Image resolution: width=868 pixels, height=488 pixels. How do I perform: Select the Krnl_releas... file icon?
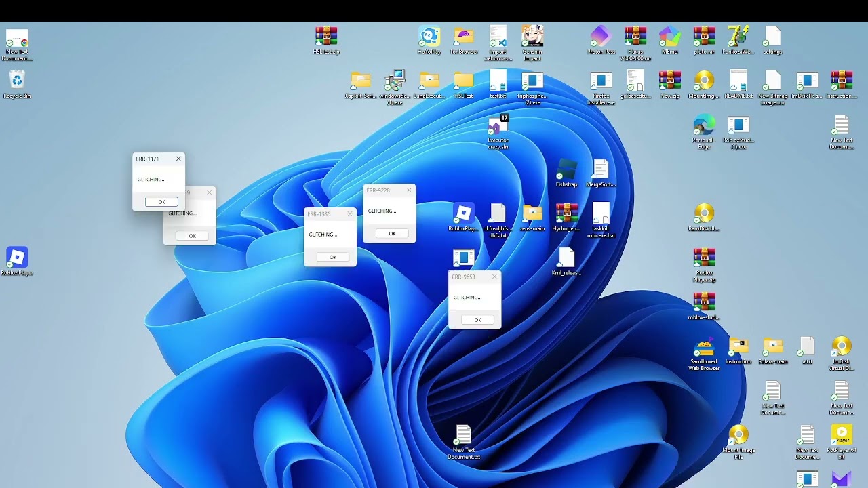(x=566, y=262)
